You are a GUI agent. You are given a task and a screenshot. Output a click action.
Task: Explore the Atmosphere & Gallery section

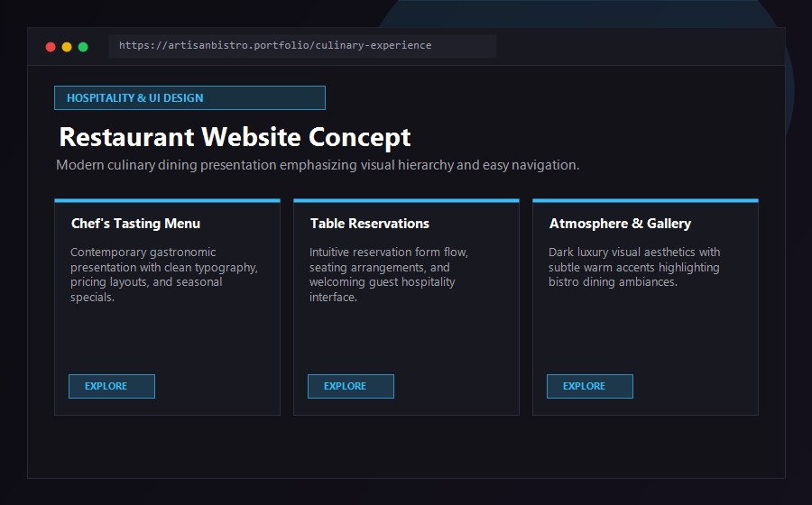coord(590,387)
